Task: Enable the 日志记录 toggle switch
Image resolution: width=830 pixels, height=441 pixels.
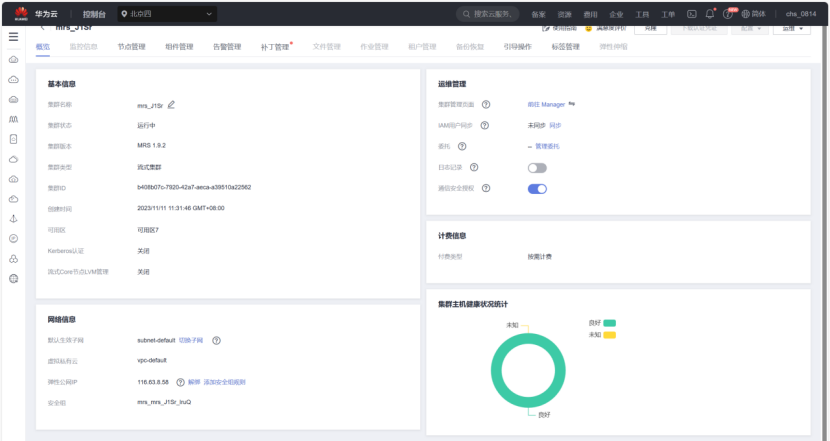Action: tap(537, 168)
